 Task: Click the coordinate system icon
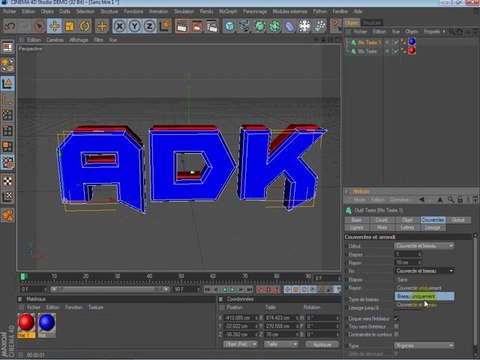(x=164, y=26)
